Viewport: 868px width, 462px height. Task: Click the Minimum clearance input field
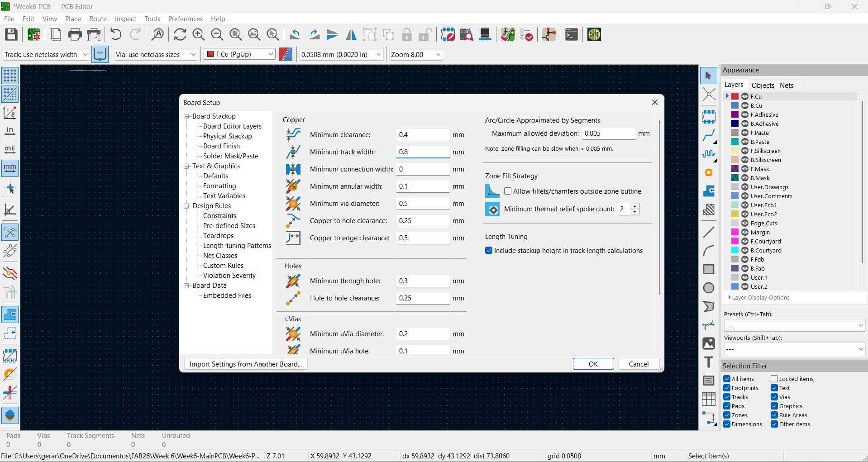coord(423,135)
